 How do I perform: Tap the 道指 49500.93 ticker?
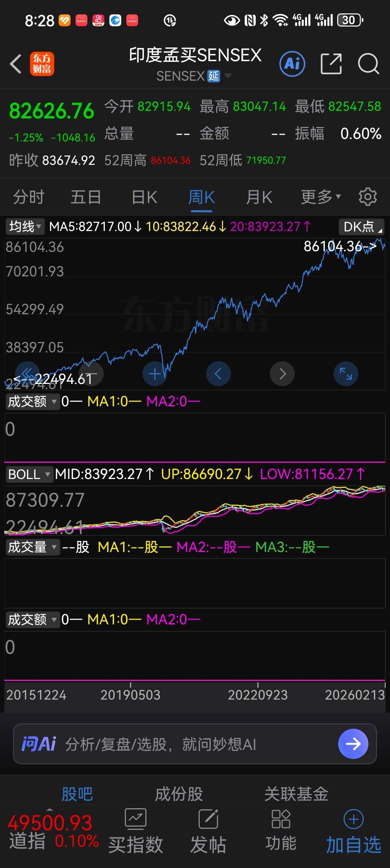click(x=53, y=832)
